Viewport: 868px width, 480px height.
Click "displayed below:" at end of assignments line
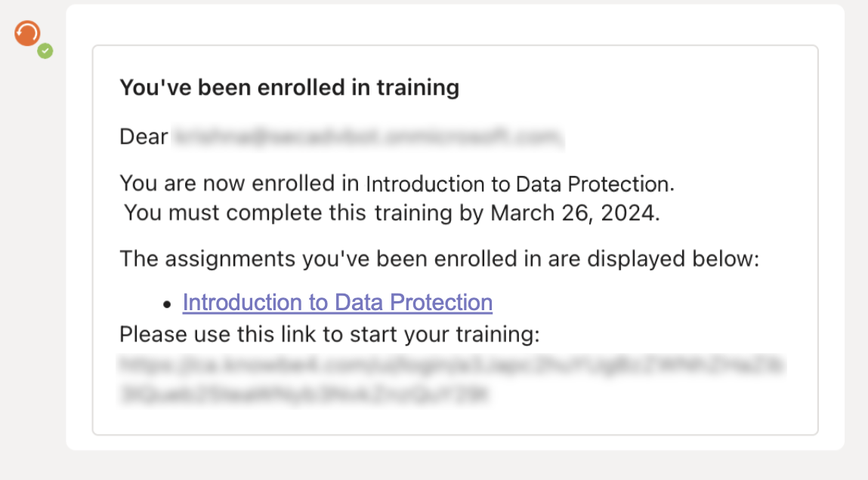(x=673, y=259)
